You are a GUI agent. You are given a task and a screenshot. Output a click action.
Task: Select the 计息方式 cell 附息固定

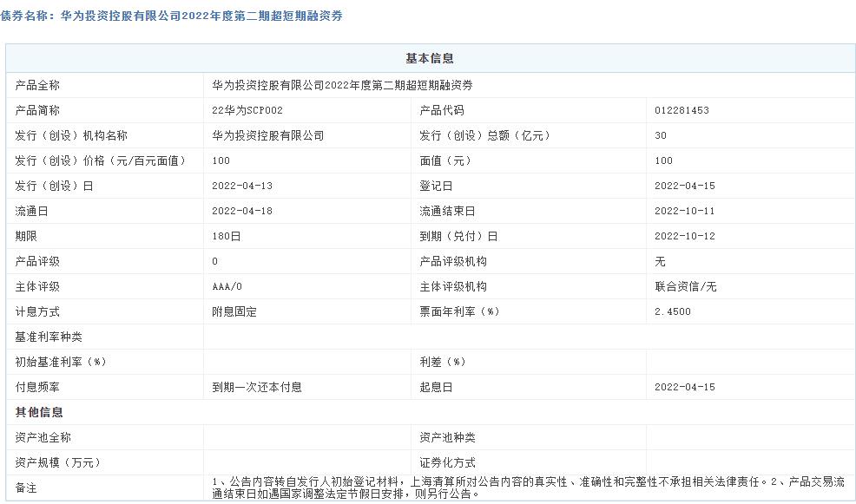pyautogui.click(x=234, y=311)
